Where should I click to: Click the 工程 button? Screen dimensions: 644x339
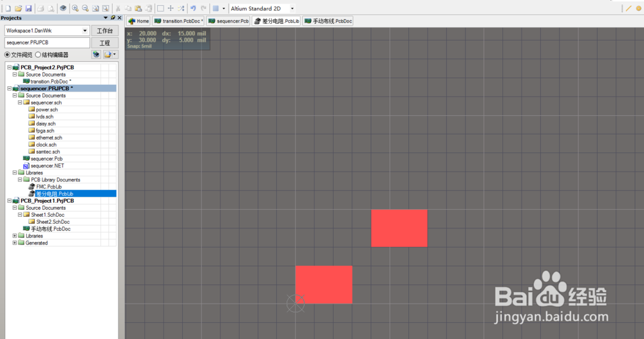[x=105, y=42]
